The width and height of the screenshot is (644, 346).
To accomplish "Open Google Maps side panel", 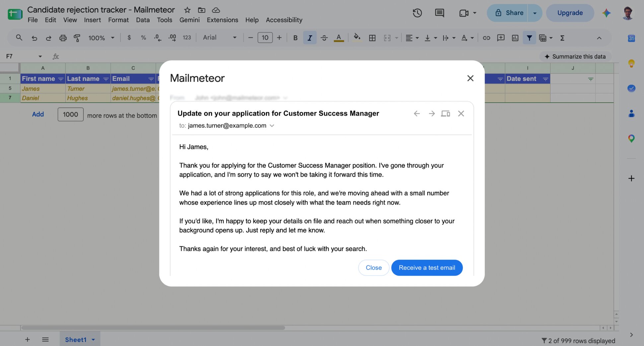I will point(631,138).
